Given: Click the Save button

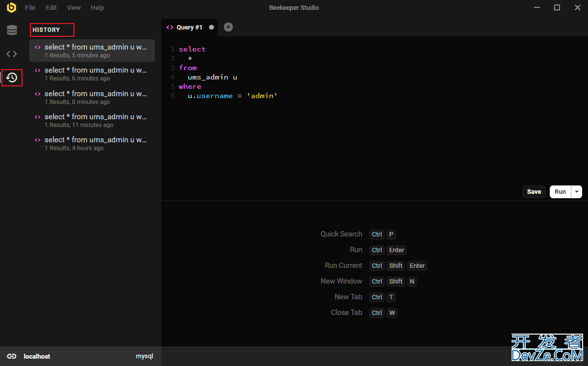Looking at the screenshot, I should click(x=534, y=192).
